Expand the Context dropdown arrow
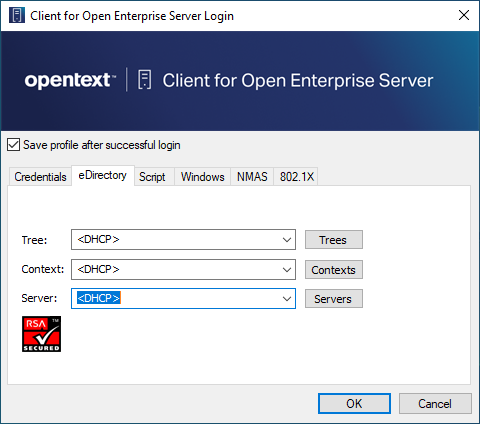This screenshot has height=424, width=480. (x=287, y=270)
